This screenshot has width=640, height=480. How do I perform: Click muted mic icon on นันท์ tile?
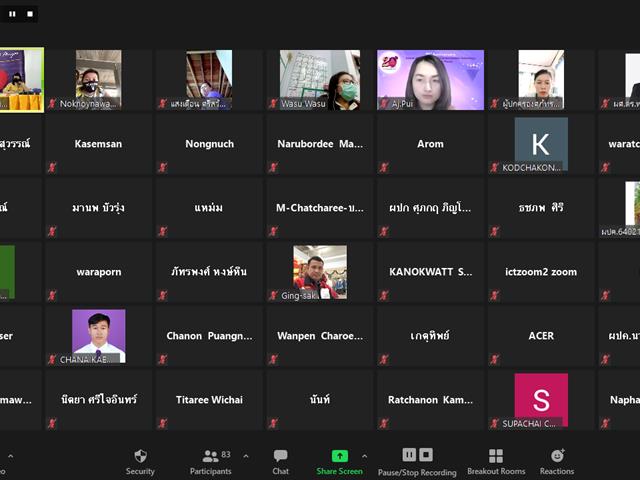click(273, 423)
